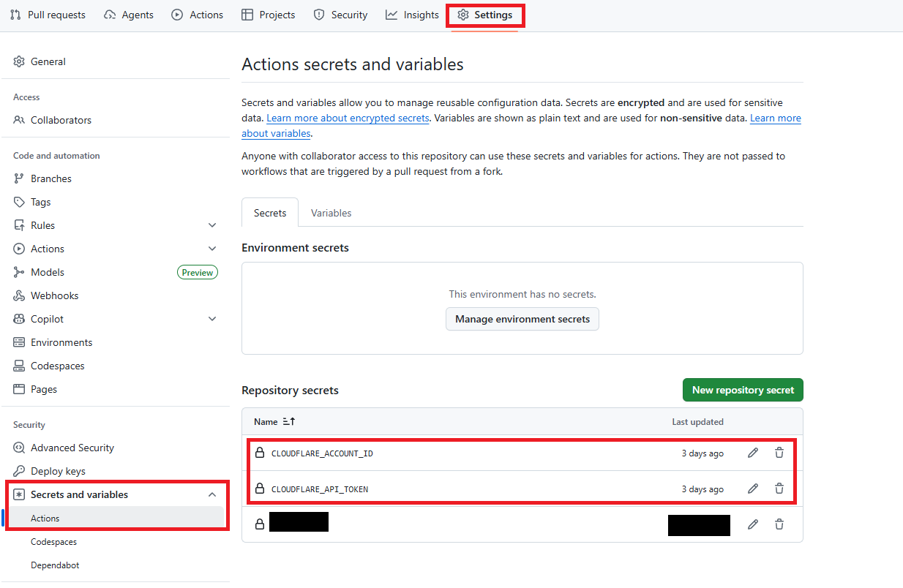Viewport: 903px width, 588px height.
Task: Go to the Security tab
Action: (x=340, y=15)
